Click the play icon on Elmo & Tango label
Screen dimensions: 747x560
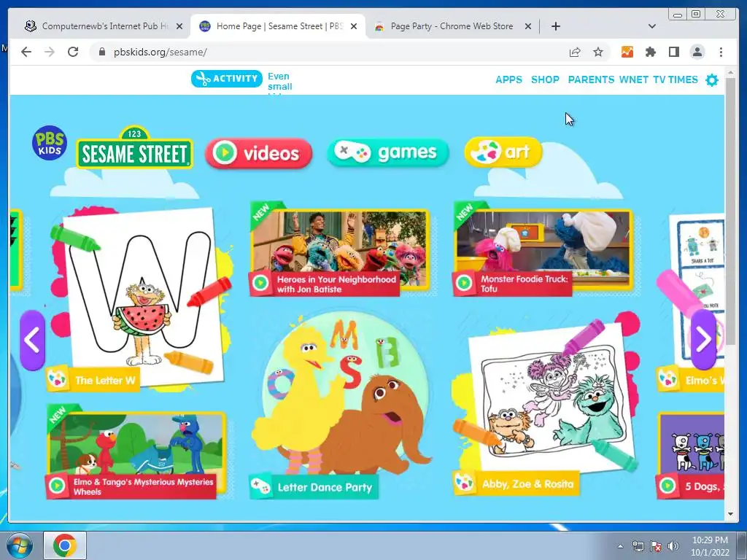point(57,486)
